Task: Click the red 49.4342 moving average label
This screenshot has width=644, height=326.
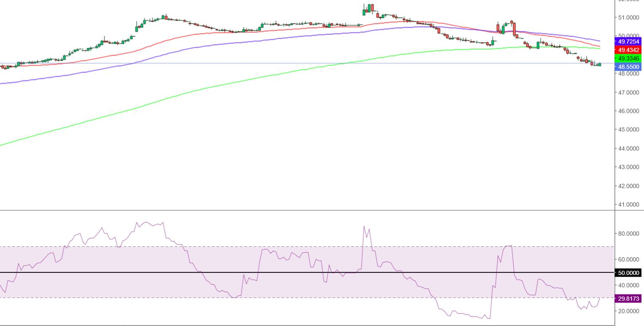Action: pyautogui.click(x=628, y=50)
